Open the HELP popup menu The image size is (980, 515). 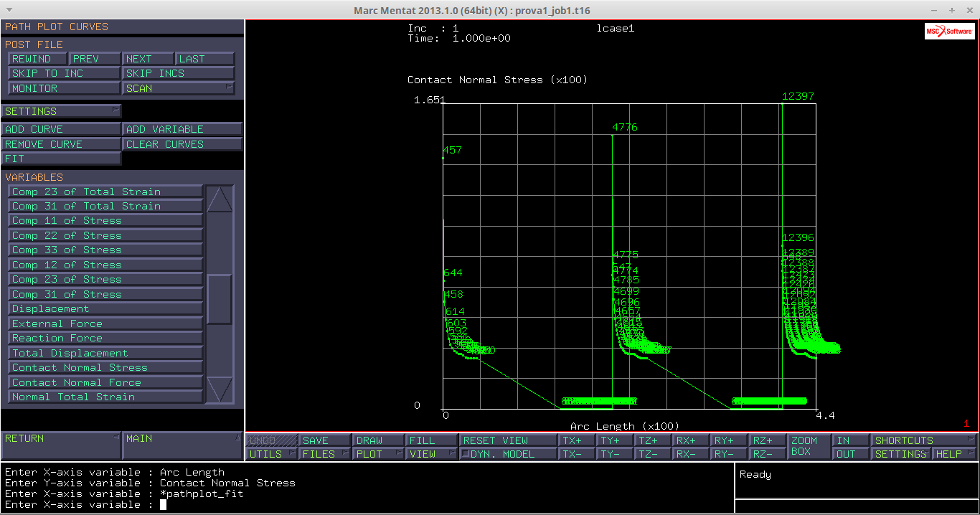coord(954,454)
